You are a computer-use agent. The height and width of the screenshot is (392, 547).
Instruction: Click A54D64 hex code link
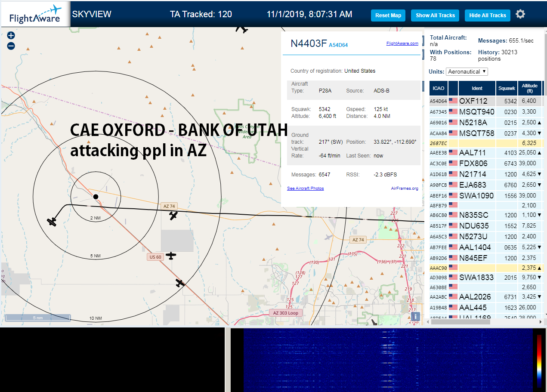coord(338,45)
